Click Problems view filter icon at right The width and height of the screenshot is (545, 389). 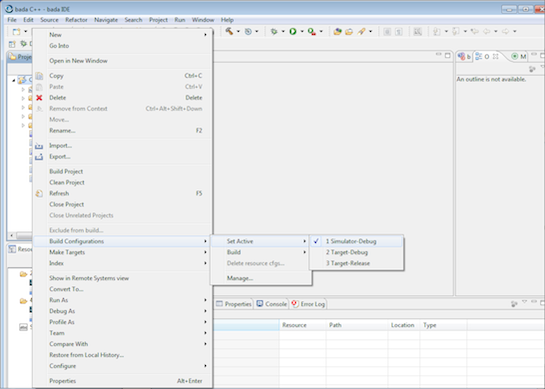point(514,304)
